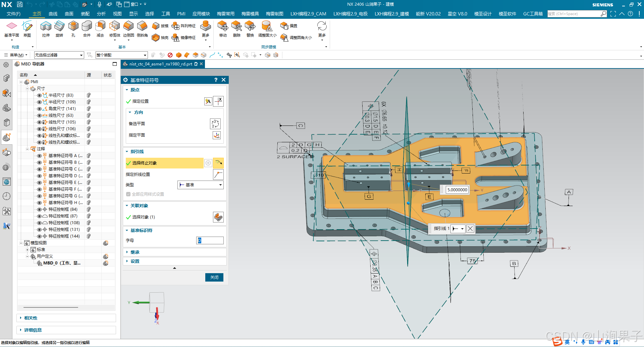Click the 偏置 (Offset Region) tool
The image size is (644, 347).
pyautogui.click(x=289, y=26)
